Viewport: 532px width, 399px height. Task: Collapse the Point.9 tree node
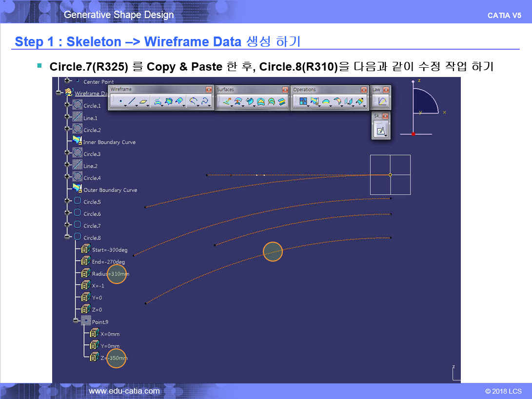(76, 321)
